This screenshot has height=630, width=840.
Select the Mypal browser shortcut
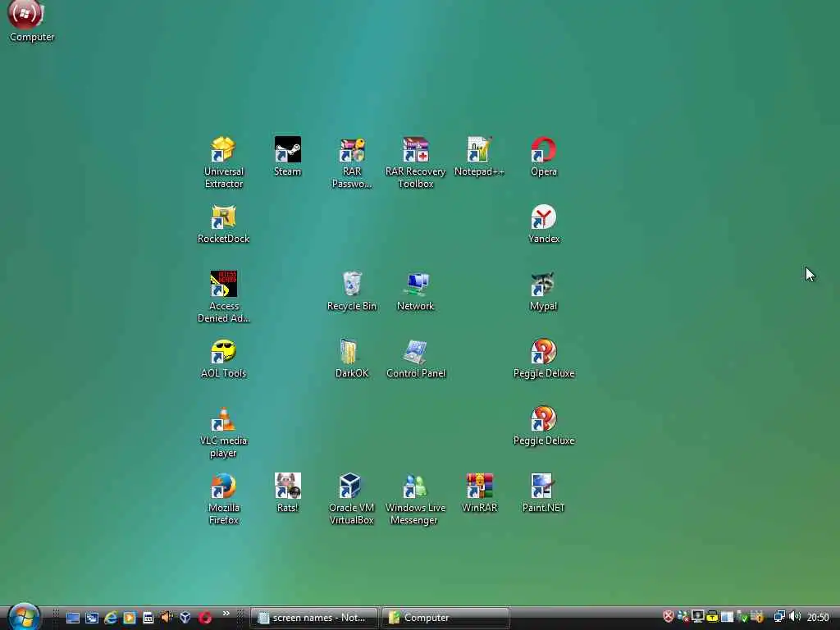tap(544, 291)
